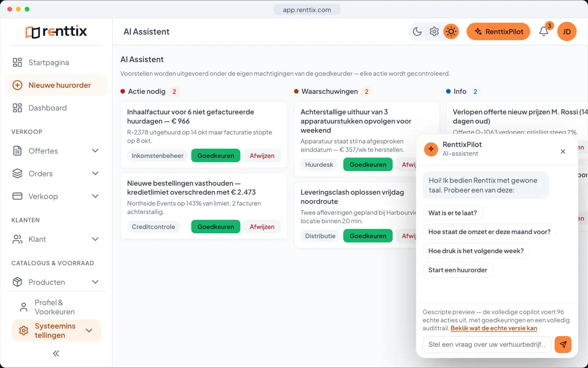Choose the 'Start een huurorder' suggestion
This screenshot has height=368, width=588.
click(458, 270)
